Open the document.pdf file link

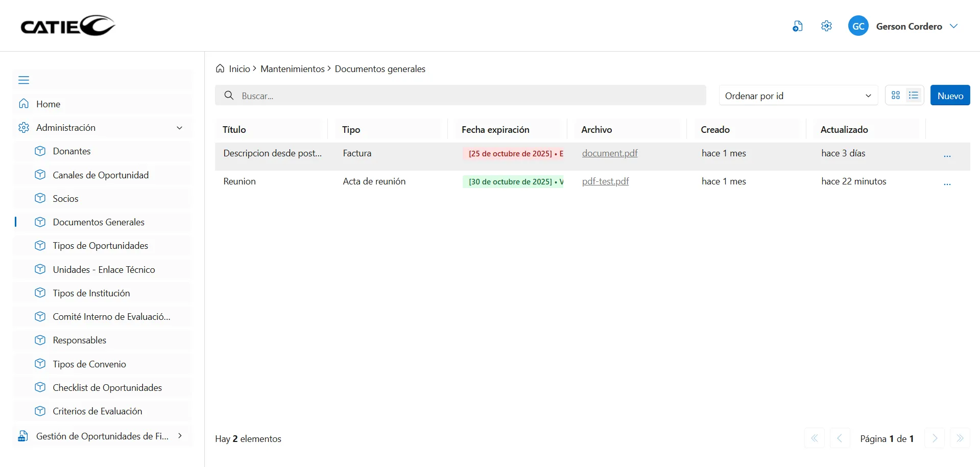click(x=610, y=153)
